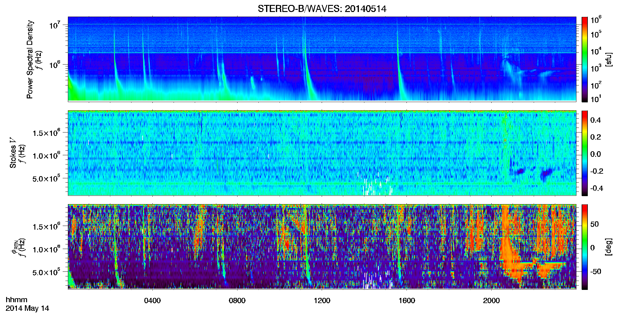
Task: Click the plot title STEREO-B/WAVES: 20140514
Action: click(322, 9)
